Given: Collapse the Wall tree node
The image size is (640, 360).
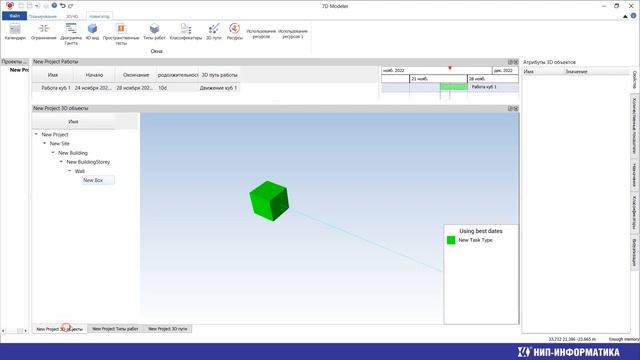Looking at the screenshot, I should pyautogui.click(x=69, y=171).
